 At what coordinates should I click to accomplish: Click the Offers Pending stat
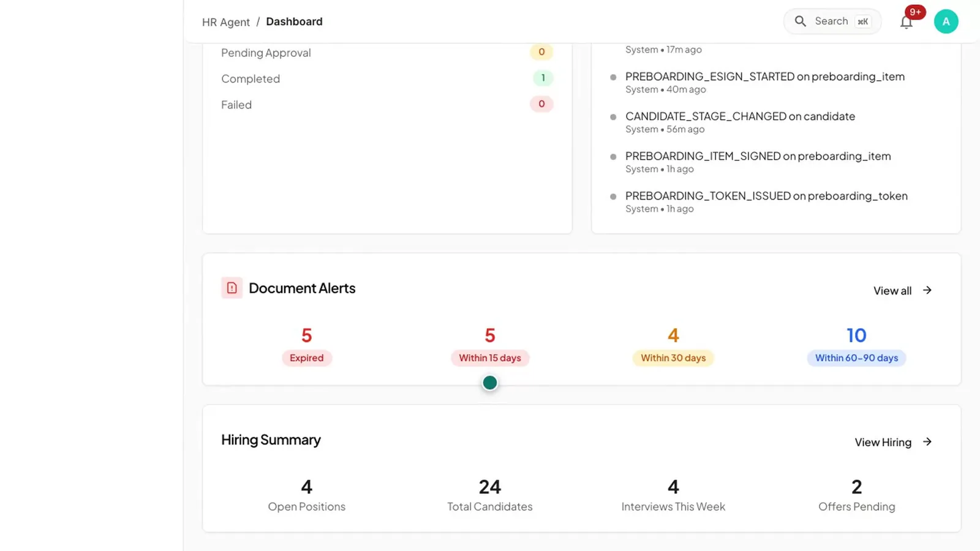coord(856,495)
